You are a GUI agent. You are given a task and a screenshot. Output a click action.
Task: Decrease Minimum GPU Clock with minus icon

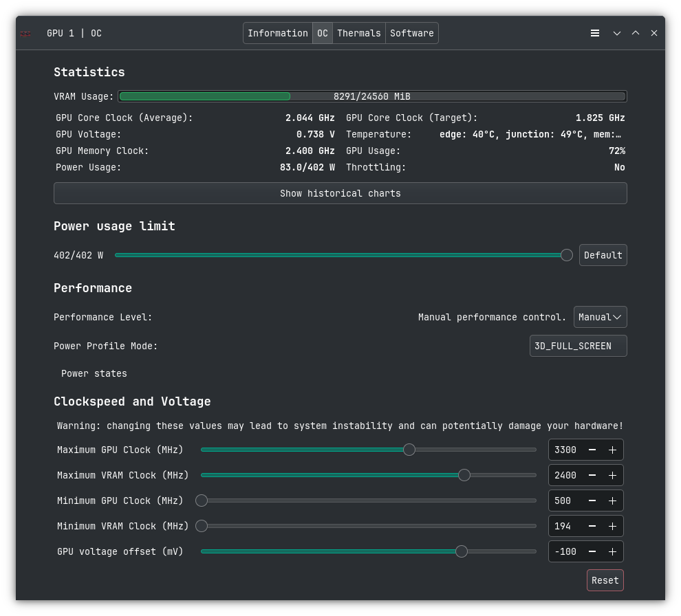592,500
